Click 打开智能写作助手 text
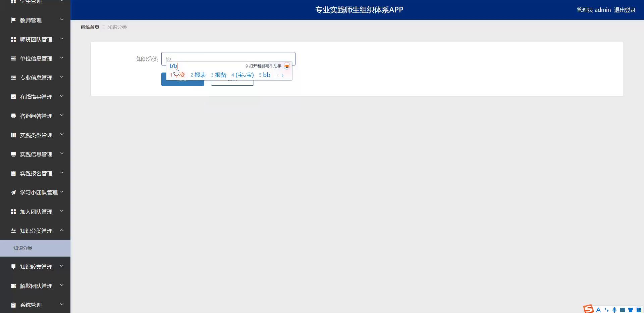644x313 pixels. point(265,66)
